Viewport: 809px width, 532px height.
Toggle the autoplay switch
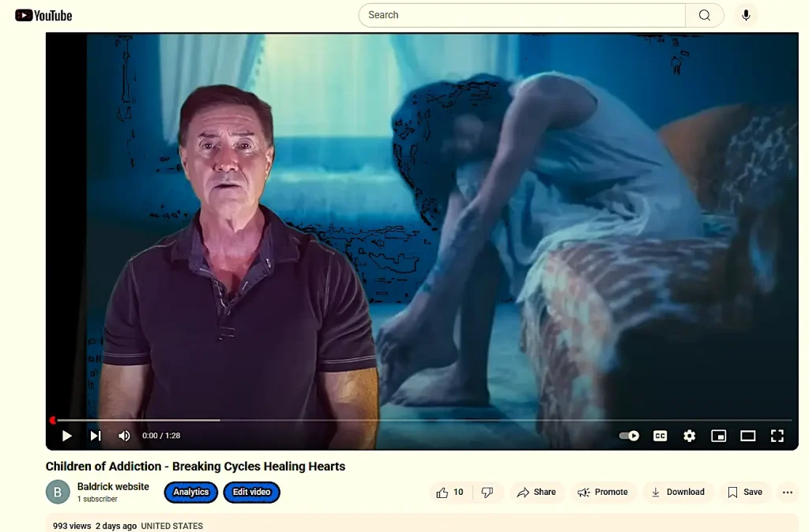(629, 436)
